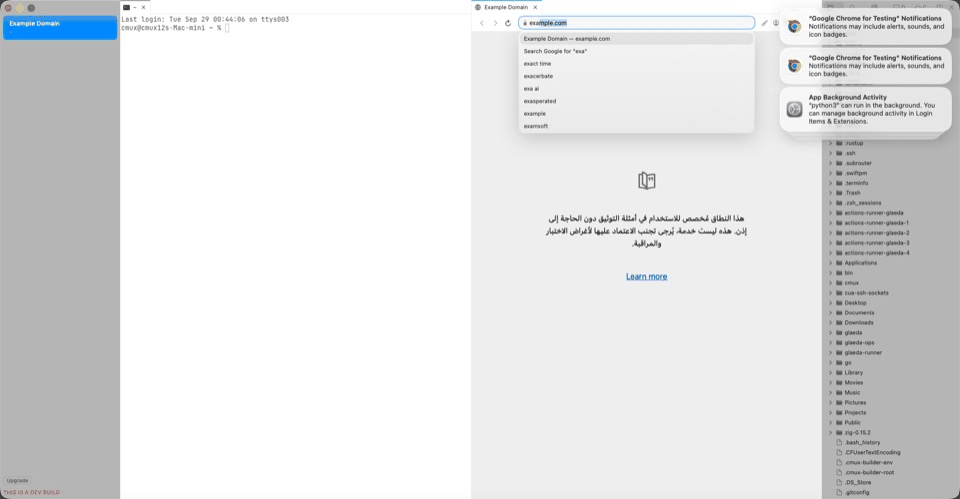Click the Upgrade button in sidebar
Screen dimensions: 960x499
click(x=17, y=481)
